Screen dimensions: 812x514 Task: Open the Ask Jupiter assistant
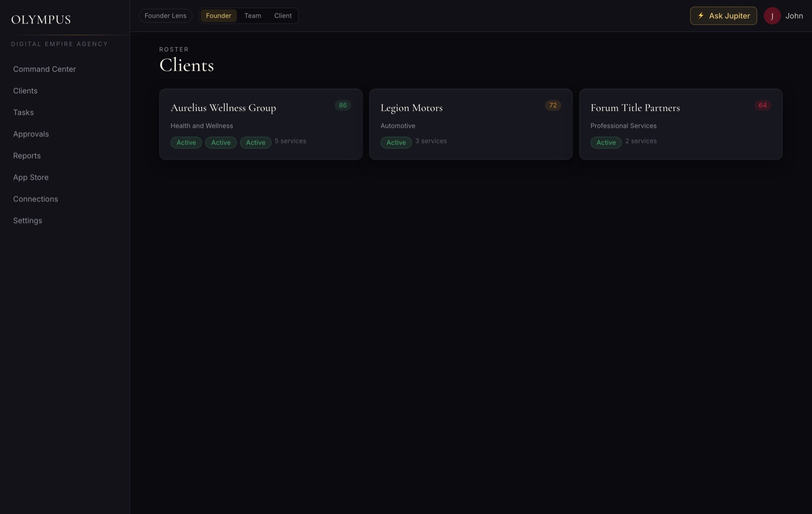pyautogui.click(x=723, y=16)
